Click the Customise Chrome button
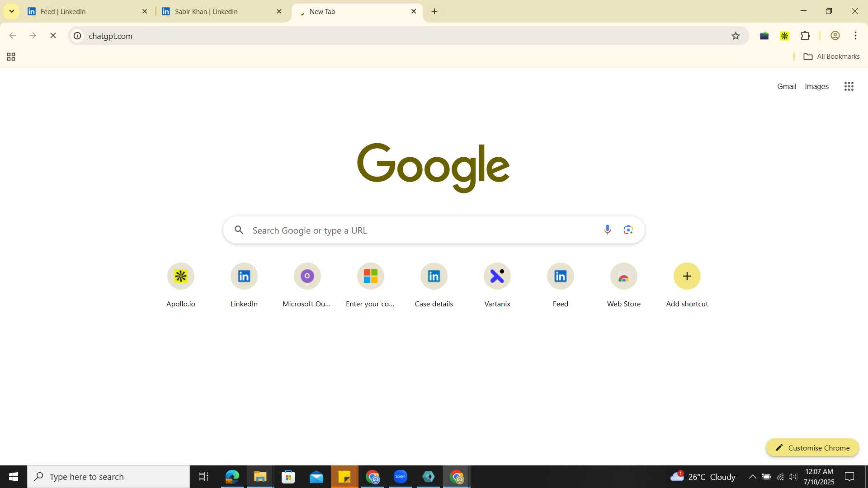 pos(812,448)
